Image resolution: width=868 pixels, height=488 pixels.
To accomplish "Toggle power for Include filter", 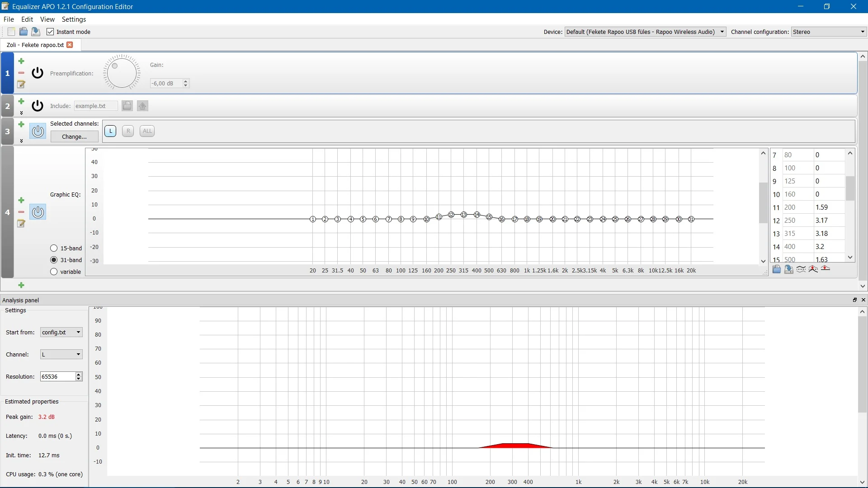I will point(38,106).
